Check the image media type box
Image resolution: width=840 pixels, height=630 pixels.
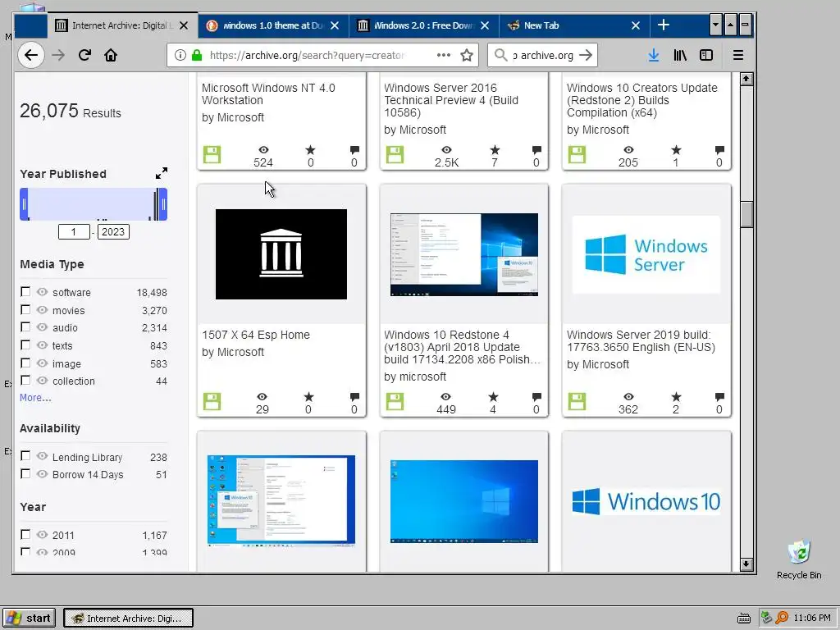click(25, 363)
